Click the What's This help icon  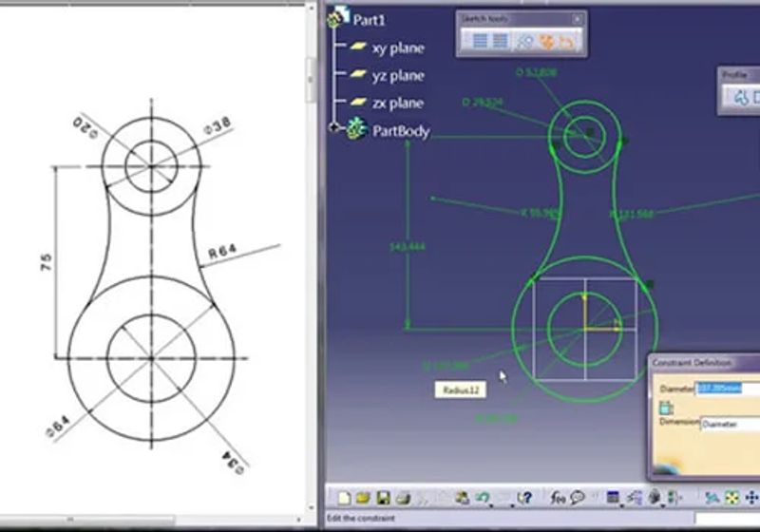coord(524,498)
